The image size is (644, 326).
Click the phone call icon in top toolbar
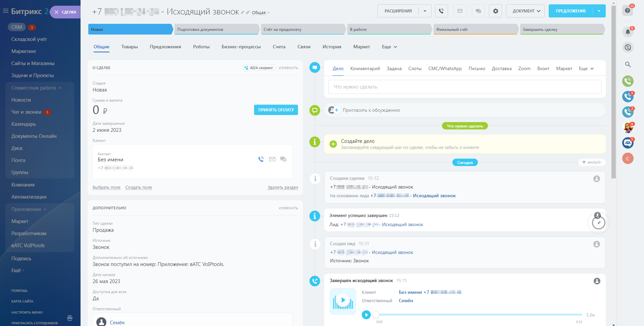coord(441,11)
